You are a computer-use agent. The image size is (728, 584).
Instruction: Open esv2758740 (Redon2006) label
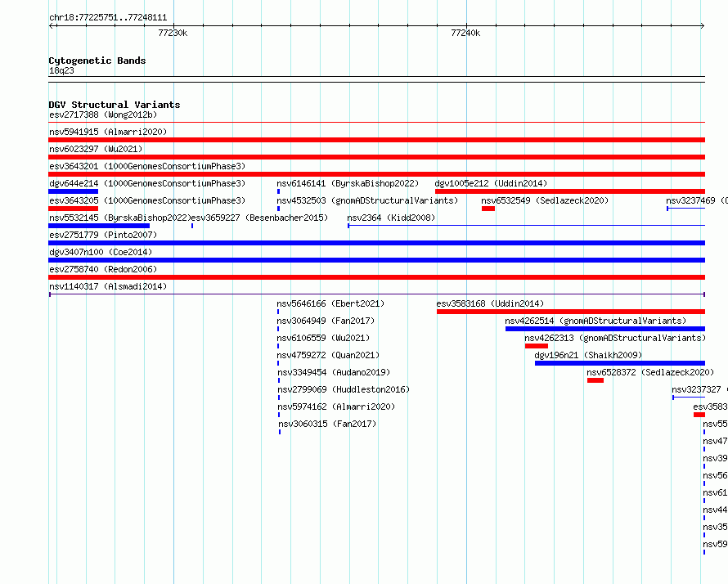point(103,269)
